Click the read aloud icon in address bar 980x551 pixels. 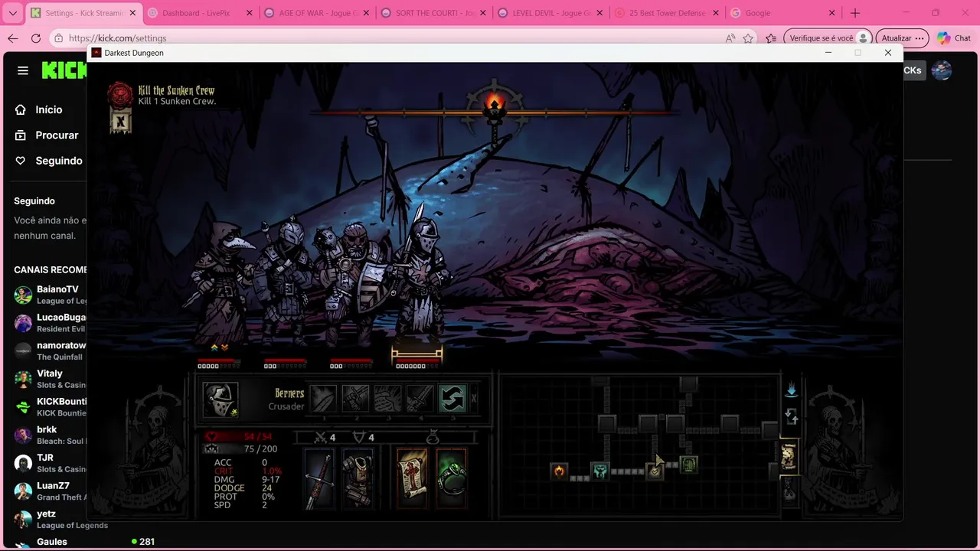click(x=730, y=38)
